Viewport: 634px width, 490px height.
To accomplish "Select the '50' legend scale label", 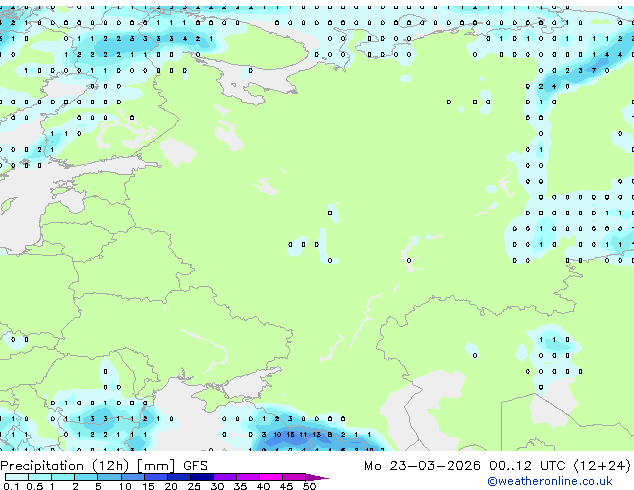I will pyautogui.click(x=309, y=486).
